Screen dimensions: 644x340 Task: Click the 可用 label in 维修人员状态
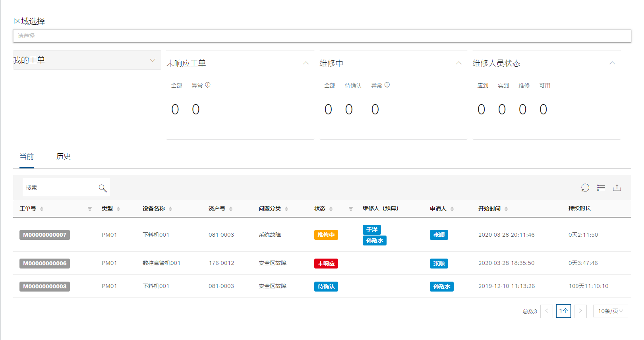[545, 85]
